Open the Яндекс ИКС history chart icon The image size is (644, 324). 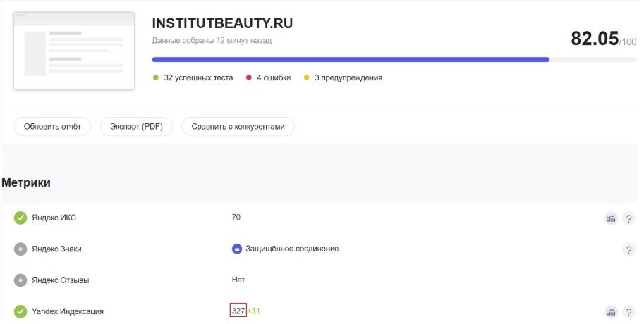click(612, 218)
